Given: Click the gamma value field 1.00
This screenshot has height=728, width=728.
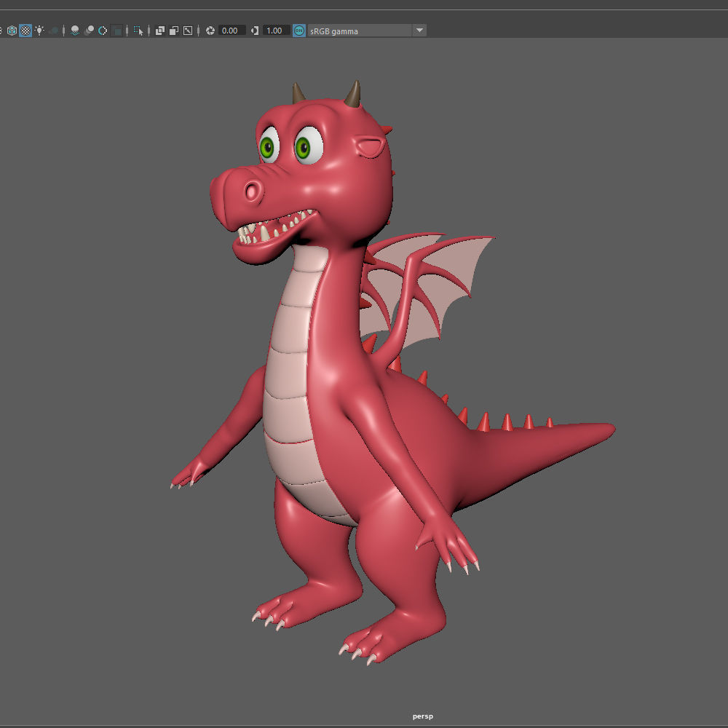Looking at the screenshot, I should pos(276,31).
